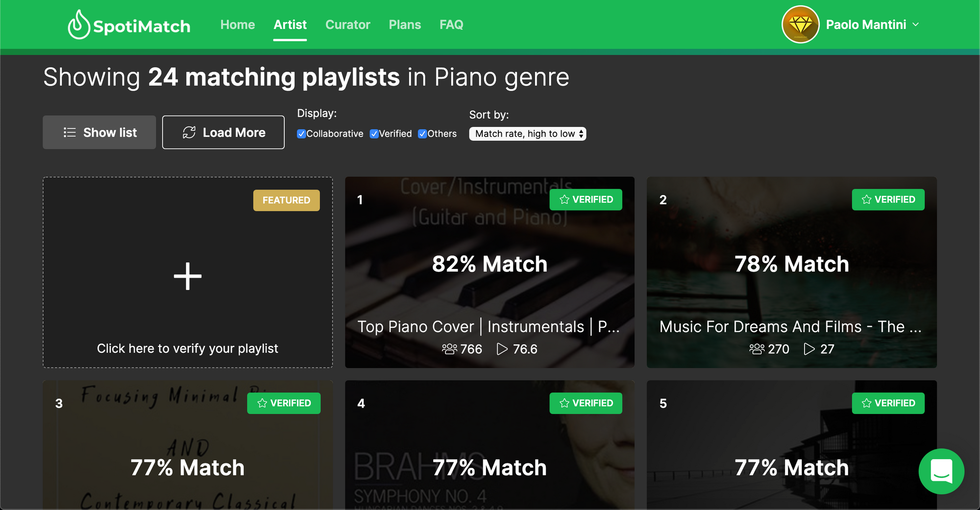The width and height of the screenshot is (980, 510).
Task: Go to the Plans menu item
Action: 405,24
